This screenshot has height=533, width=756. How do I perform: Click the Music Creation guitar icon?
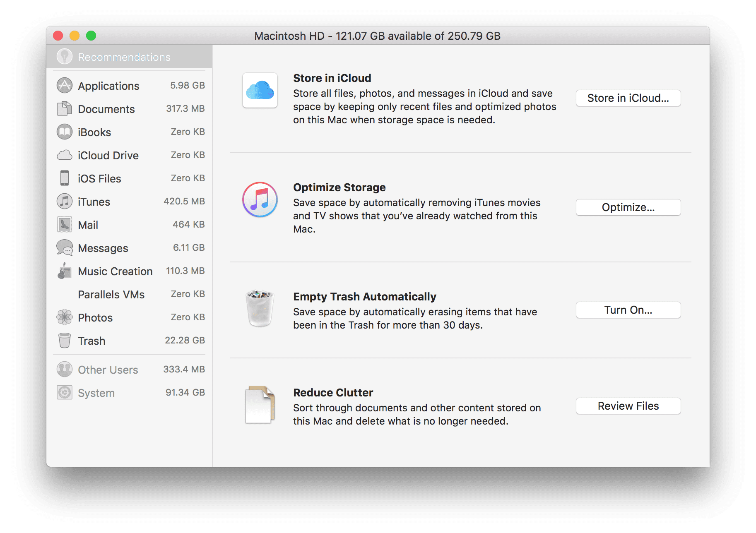tap(64, 271)
